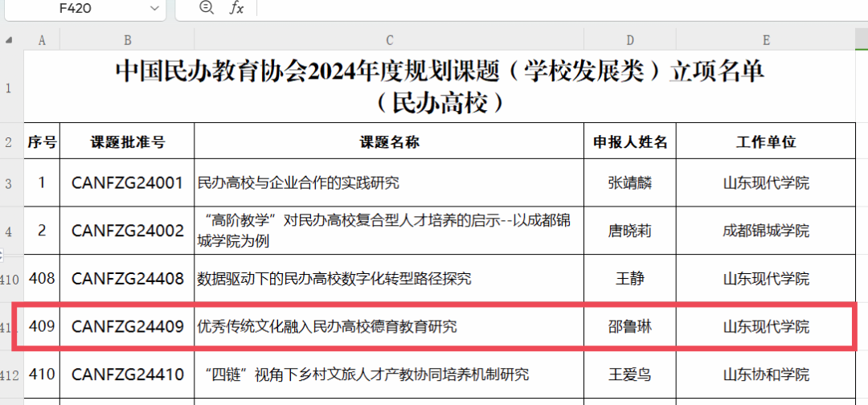This screenshot has width=868, height=405.
Task: Click the Name Box showing F420
Action: pos(86,9)
